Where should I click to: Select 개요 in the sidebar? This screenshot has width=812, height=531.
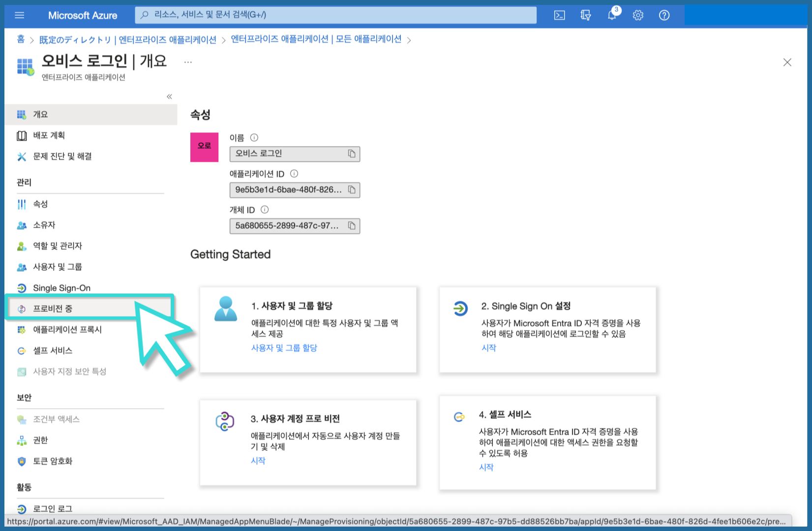tap(91, 115)
